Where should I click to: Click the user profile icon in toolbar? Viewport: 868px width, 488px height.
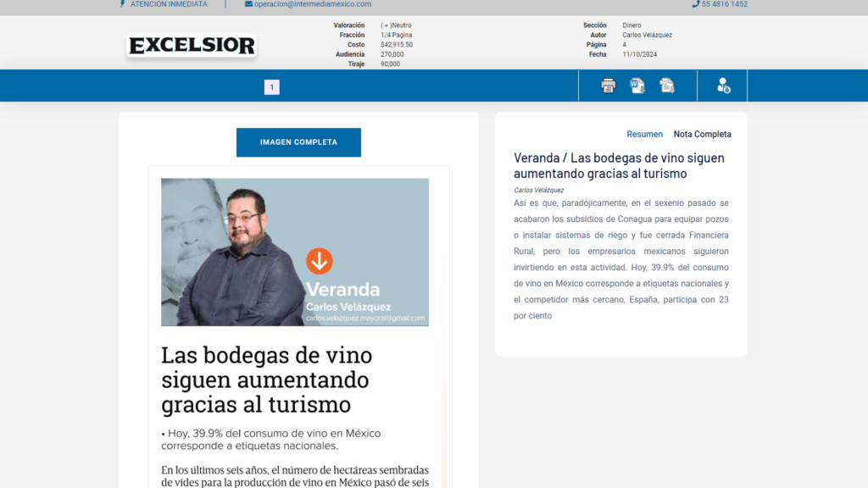point(723,86)
